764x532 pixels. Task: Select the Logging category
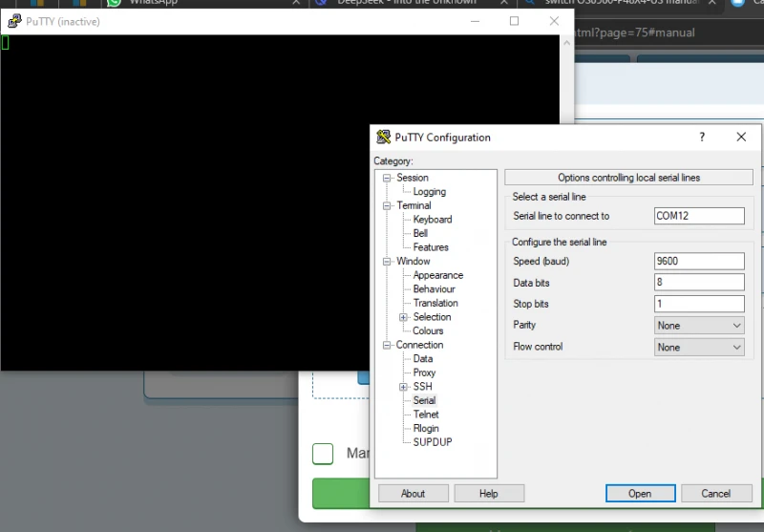point(429,191)
